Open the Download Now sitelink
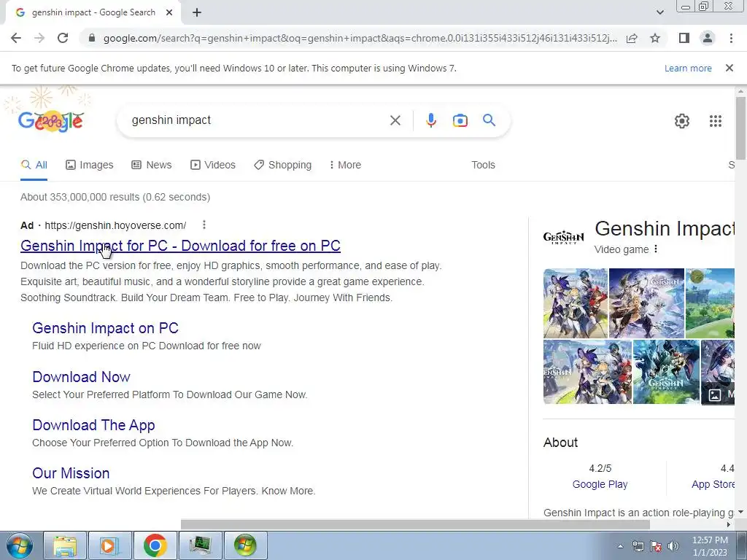The width and height of the screenshot is (747, 560). (81, 377)
